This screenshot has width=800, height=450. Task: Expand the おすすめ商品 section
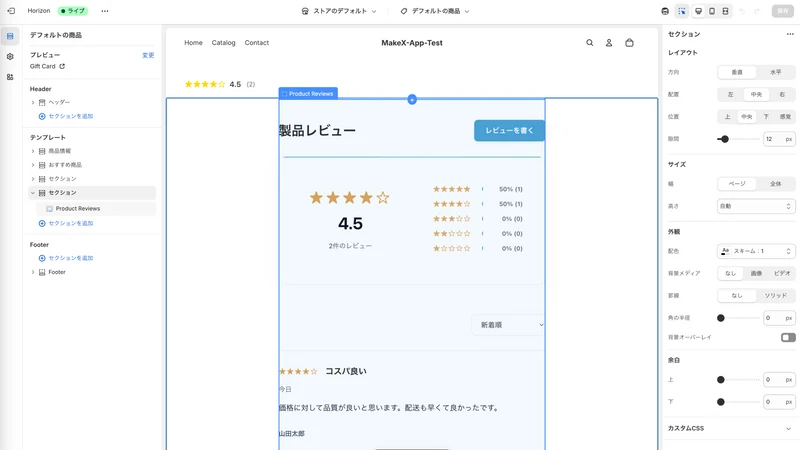coord(33,165)
